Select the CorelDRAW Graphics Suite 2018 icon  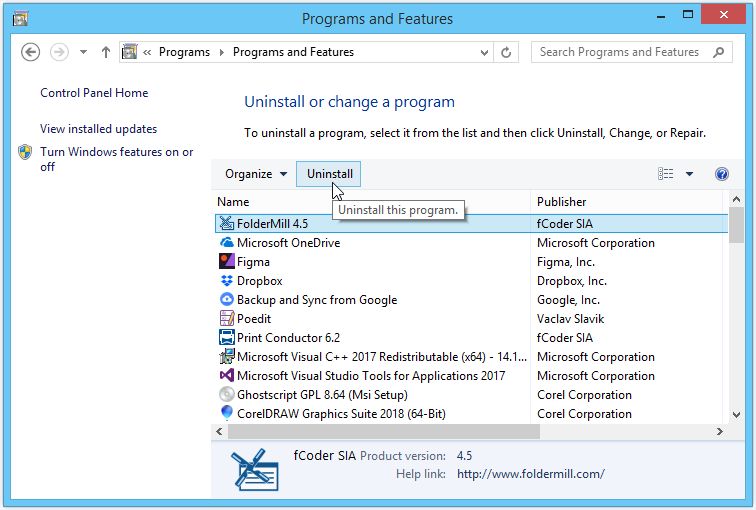coord(227,413)
